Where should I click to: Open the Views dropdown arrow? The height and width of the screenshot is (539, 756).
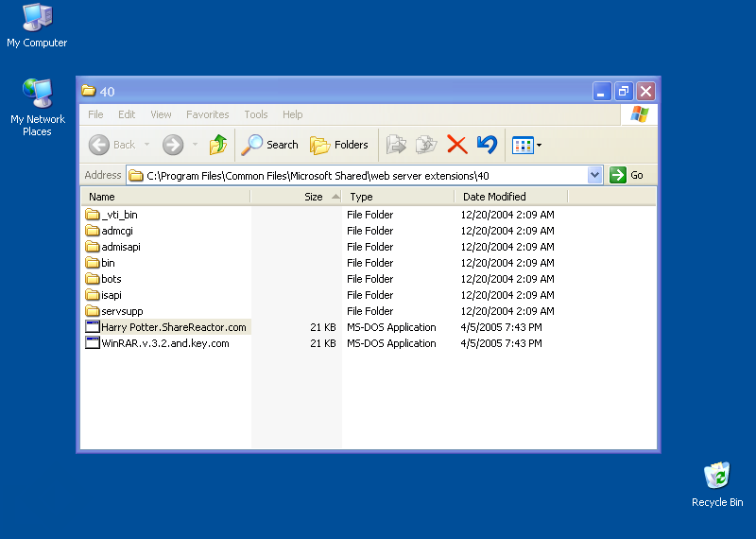(x=539, y=145)
